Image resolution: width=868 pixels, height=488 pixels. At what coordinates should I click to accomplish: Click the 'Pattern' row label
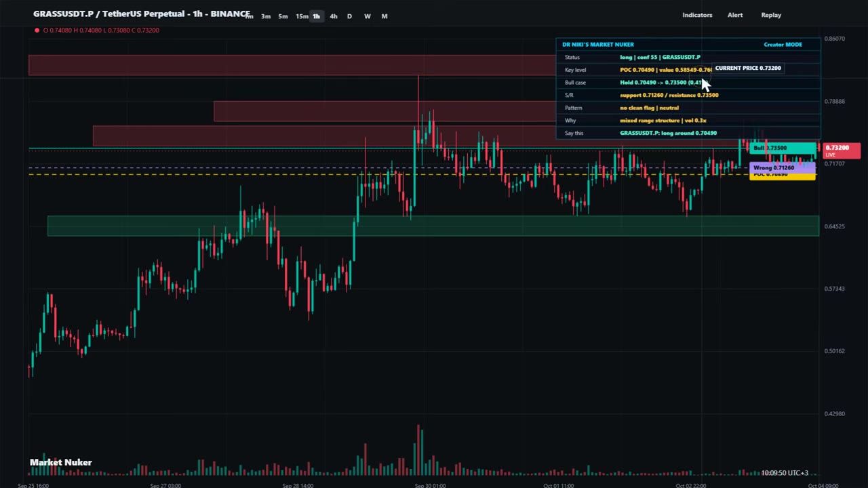point(573,108)
